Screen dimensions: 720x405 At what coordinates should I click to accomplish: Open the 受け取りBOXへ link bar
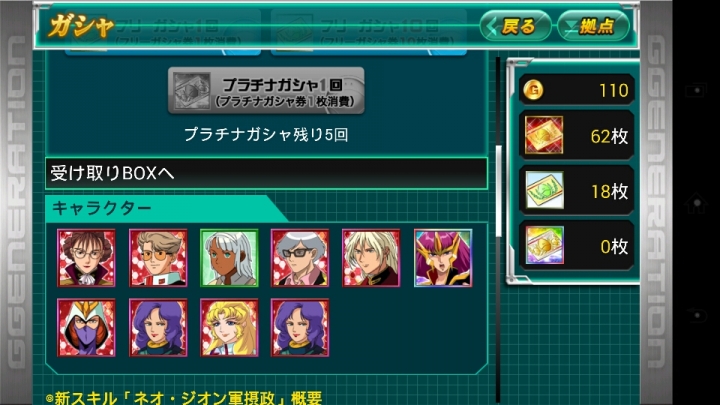pyautogui.click(x=266, y=173)
